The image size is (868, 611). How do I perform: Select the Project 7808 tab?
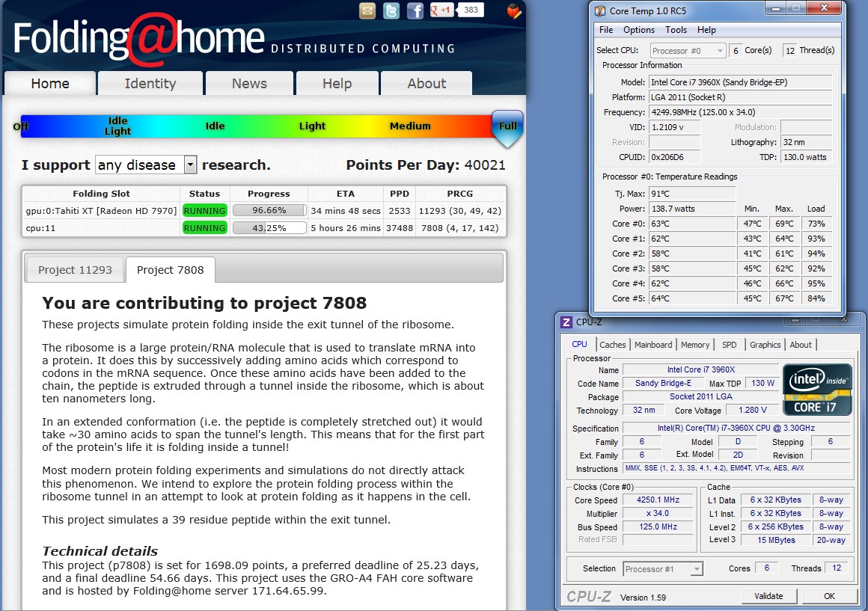pos(170,270)
